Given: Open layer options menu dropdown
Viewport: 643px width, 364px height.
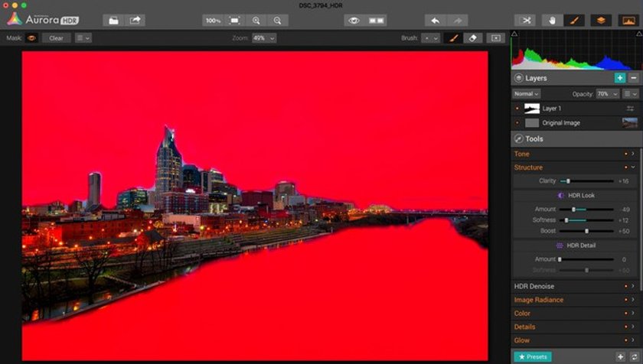Looking at the screenshot, I should (630, 94).
